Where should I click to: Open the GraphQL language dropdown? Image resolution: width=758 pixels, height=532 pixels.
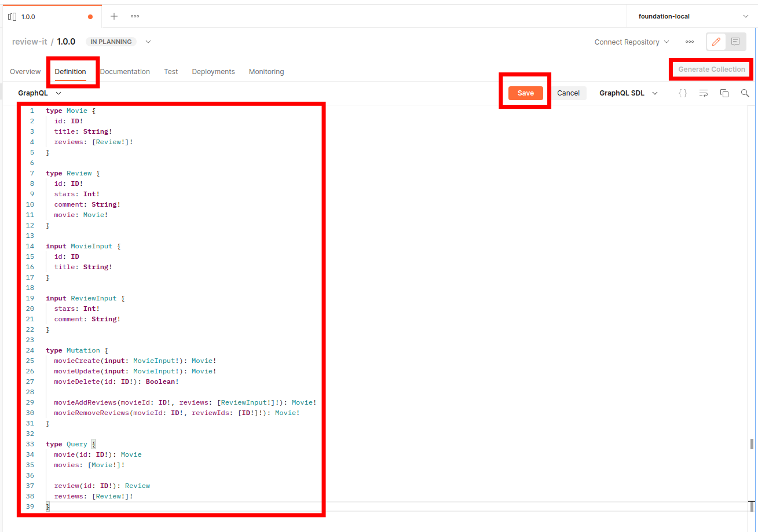click(x=39, y=93)
